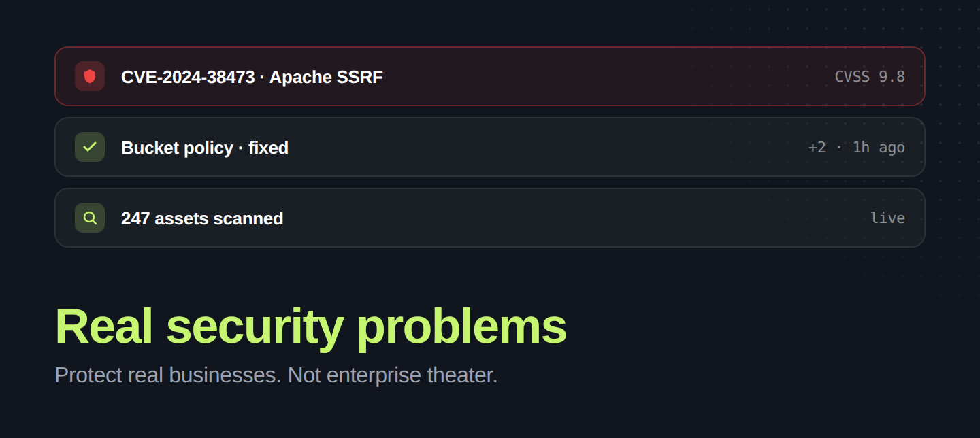Click the 'live' status label
Screen dimensions: 980x438
(887, 218)
